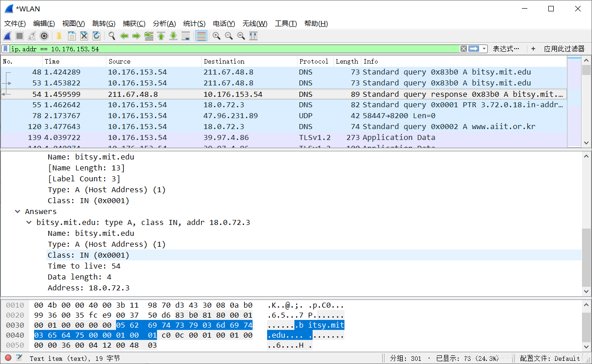Click the 应用此过滤器 filter button

(x=564, y=49)
